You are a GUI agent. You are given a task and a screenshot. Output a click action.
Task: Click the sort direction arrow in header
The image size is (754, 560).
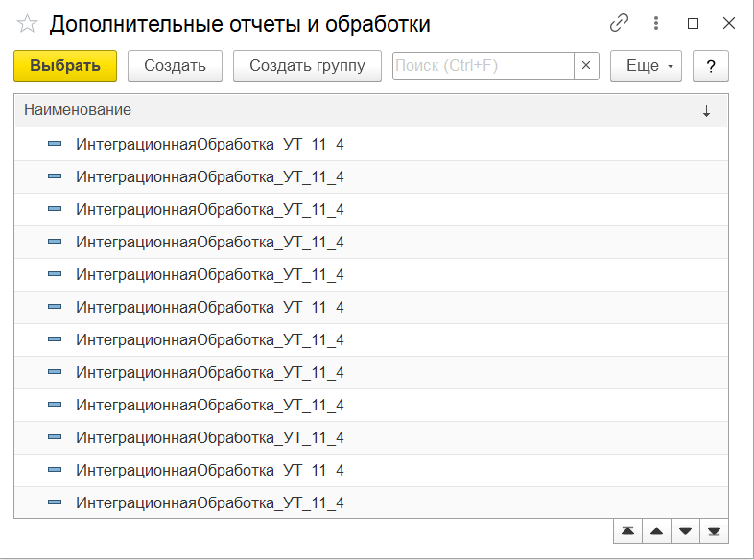click(x=706, y=110)
